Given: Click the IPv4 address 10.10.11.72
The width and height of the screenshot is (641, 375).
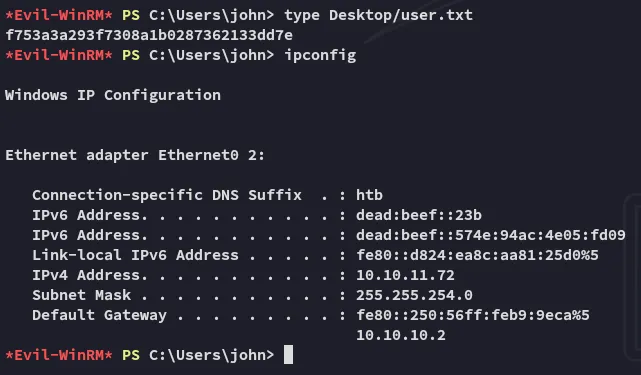Looking at the screenshot, I should click(405, 275).
